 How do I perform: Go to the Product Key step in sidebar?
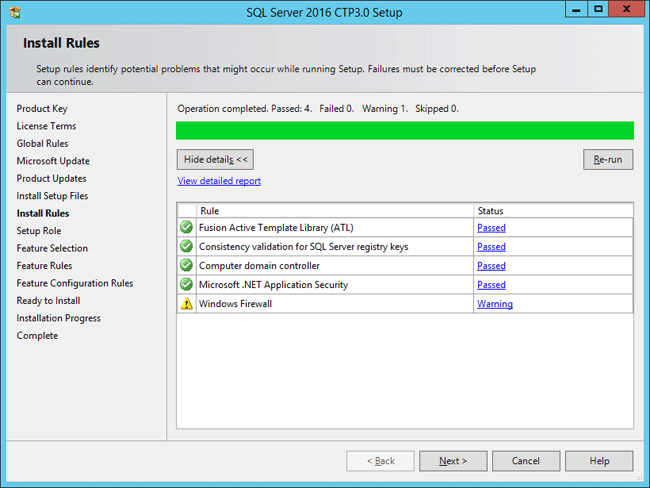(x=42, y=108)
